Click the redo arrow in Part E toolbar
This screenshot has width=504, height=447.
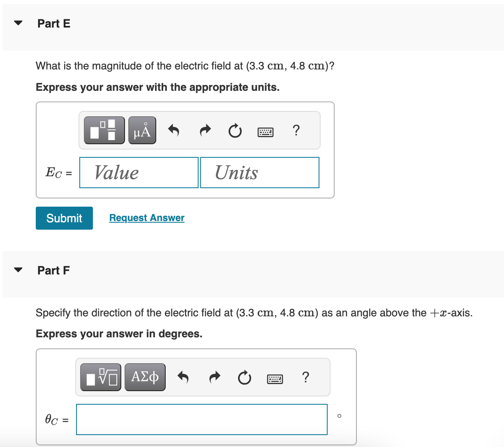click(x=205, y=130)
